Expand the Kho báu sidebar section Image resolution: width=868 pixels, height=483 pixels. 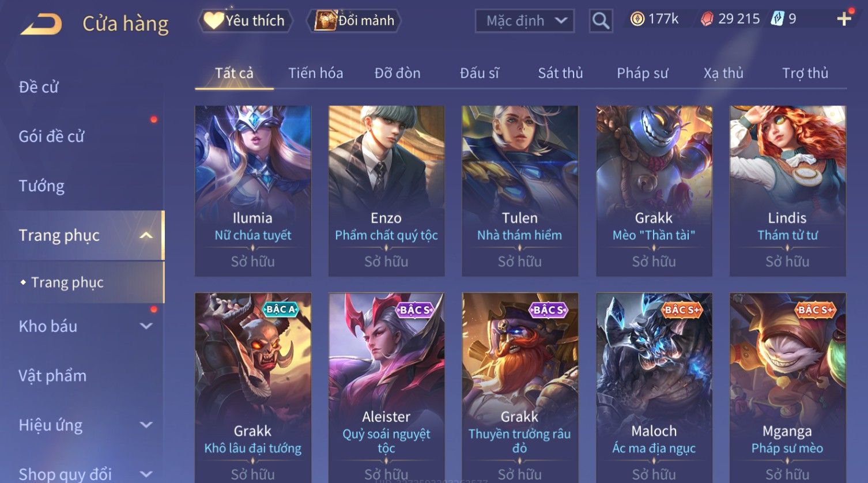(x=146, y=326)
